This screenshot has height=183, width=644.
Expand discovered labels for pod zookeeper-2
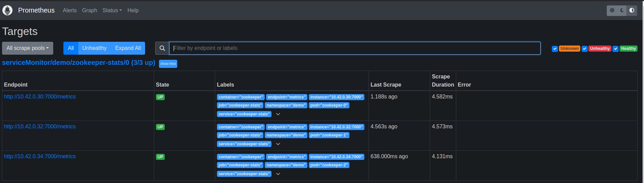278,174
